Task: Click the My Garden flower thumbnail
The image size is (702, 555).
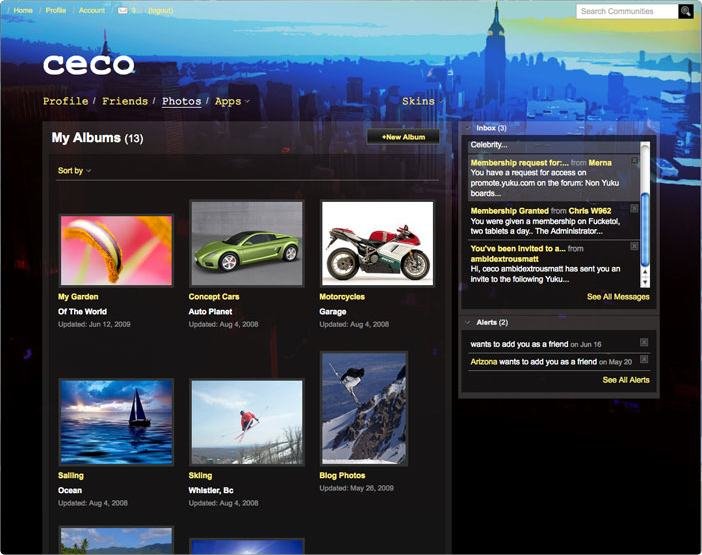Action: [116, 250]
